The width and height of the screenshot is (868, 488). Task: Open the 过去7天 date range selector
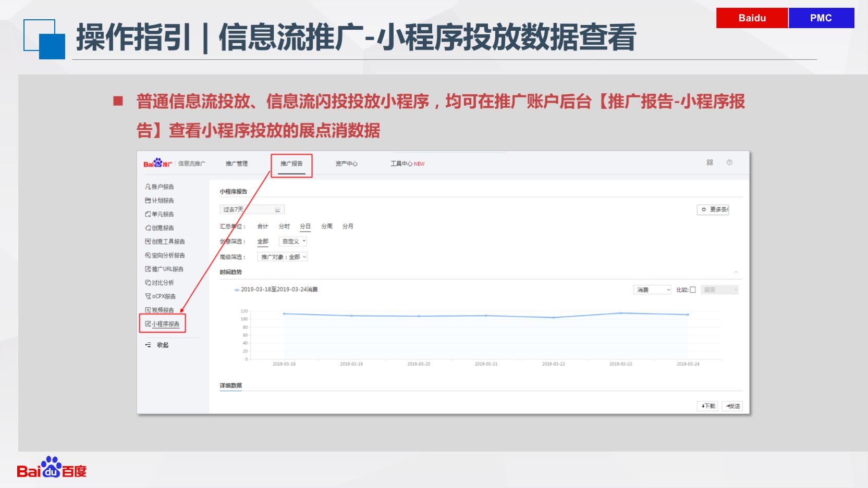252,209
